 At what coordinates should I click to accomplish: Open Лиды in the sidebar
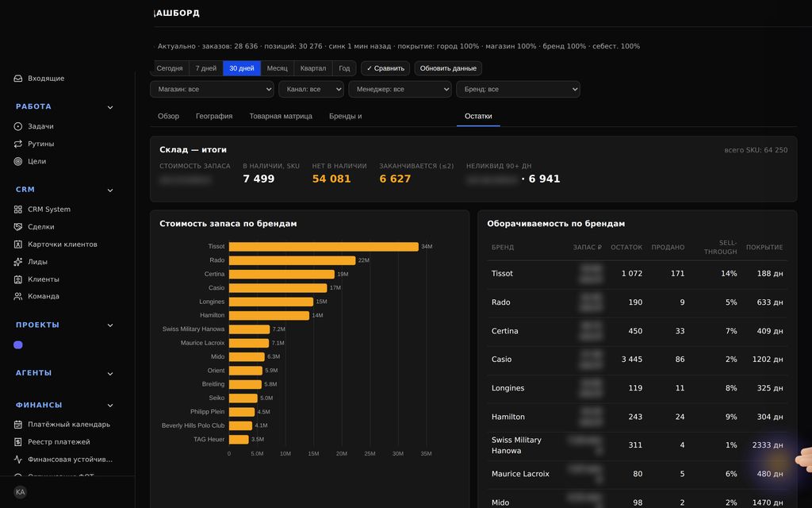(37, 262)
